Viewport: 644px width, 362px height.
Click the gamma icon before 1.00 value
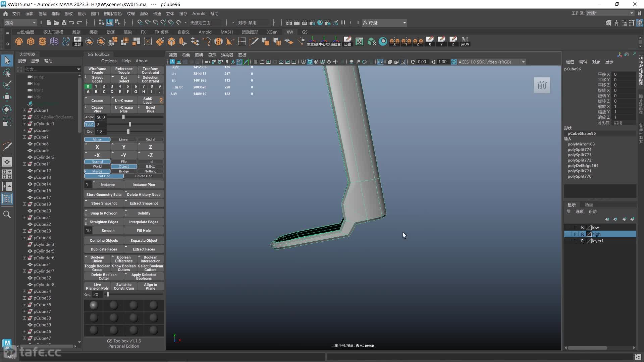coord(433,62)
